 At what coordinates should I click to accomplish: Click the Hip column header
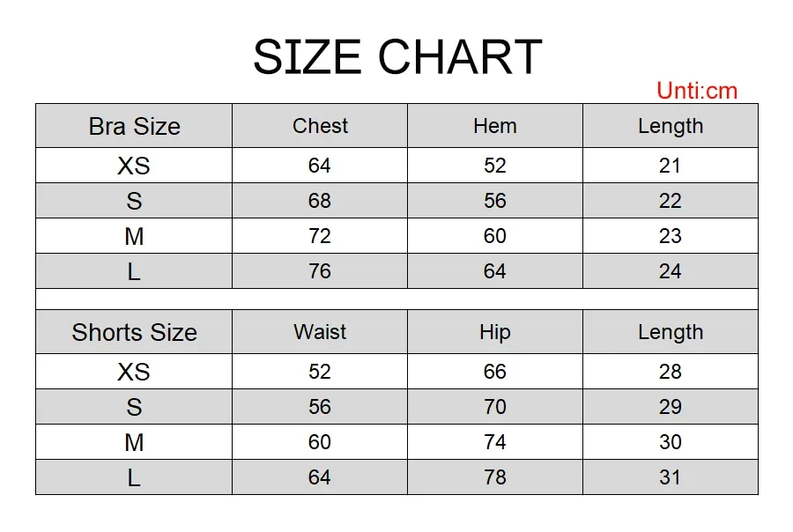coord(495,332)
